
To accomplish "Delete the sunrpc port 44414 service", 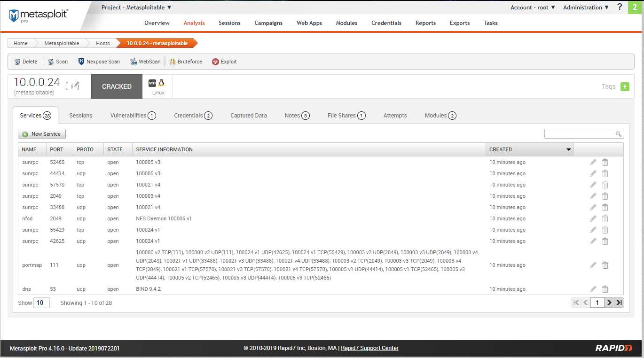I will click(x=605, y=173).
